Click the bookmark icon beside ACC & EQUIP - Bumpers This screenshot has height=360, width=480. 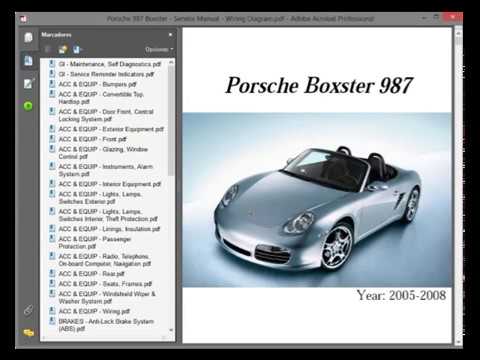coord(52,83)
